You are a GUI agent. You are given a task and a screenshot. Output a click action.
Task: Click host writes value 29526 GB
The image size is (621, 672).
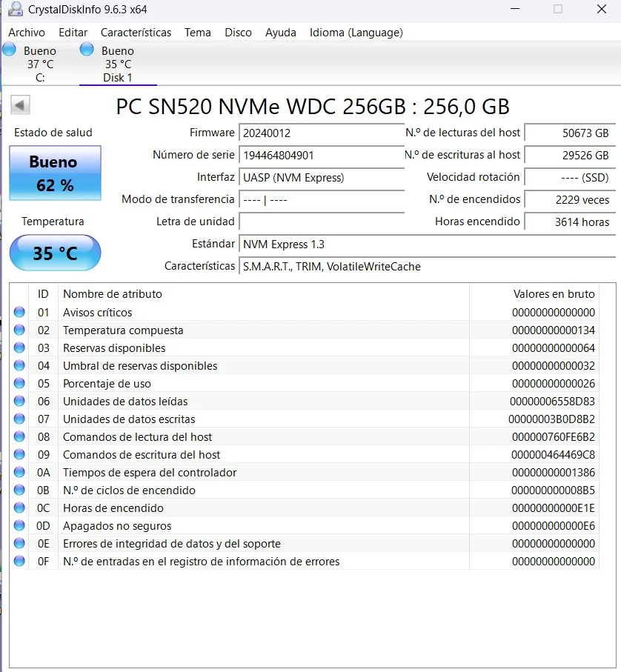pyautogui.click(x=570, y=156)
